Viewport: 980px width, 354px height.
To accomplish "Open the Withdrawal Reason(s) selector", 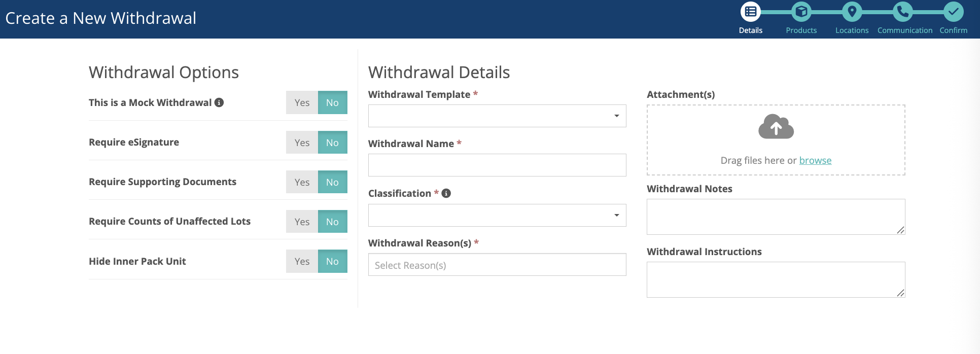I will (x=497, y=265).
